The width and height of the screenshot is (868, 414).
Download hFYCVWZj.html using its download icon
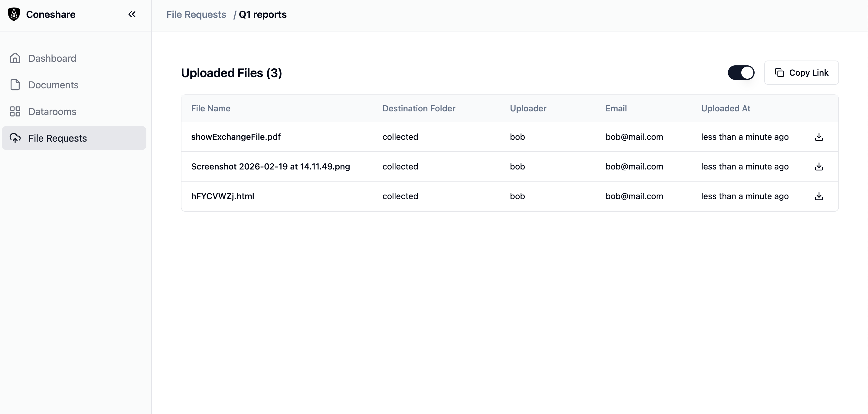[819, 196]
